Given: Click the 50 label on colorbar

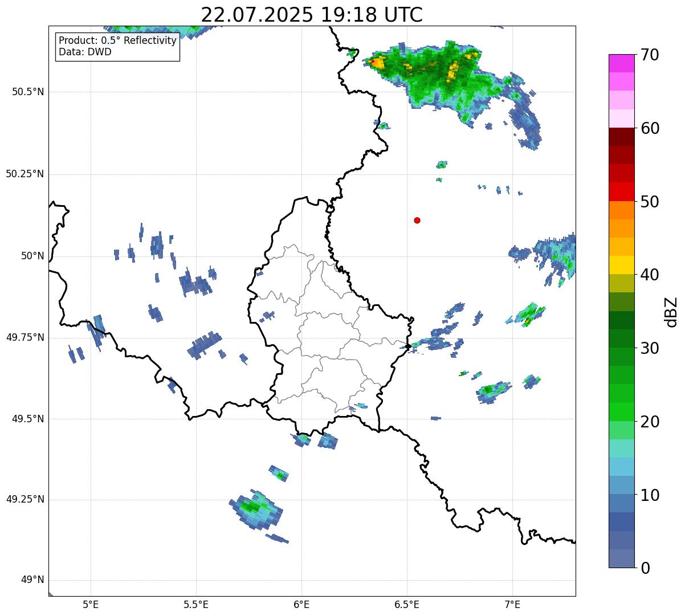Looking at the screenshot, I should coord(650,202).
